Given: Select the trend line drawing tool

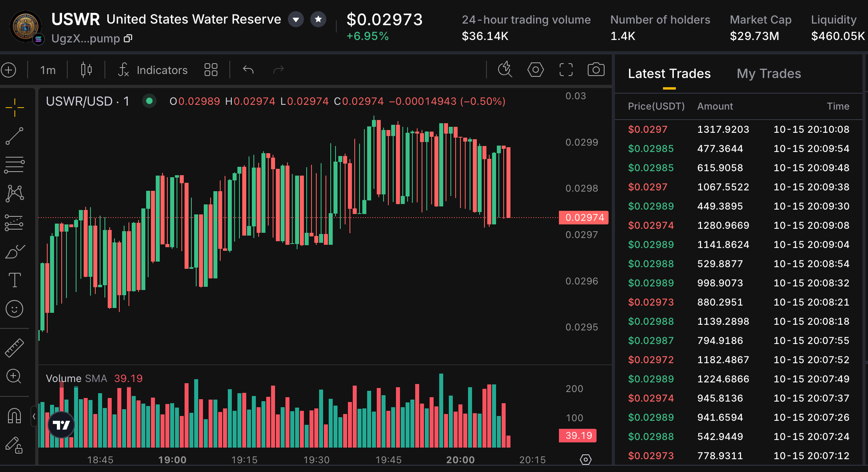Looking at the screenshot, I should pyautogui.click(x=15, y=136).
